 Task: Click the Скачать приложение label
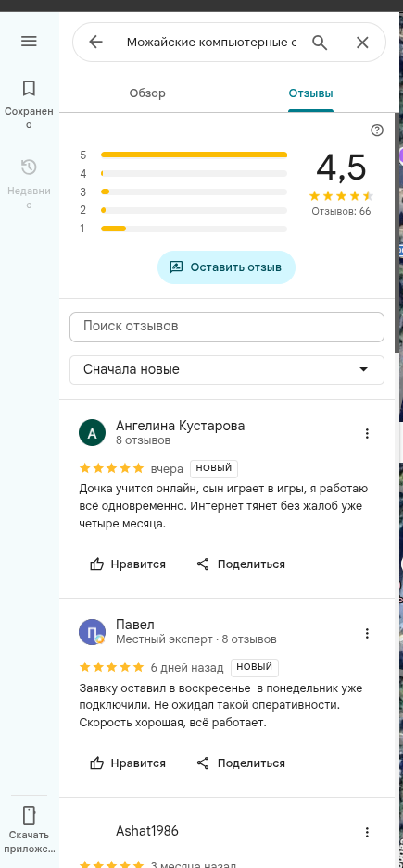point(29,841)
